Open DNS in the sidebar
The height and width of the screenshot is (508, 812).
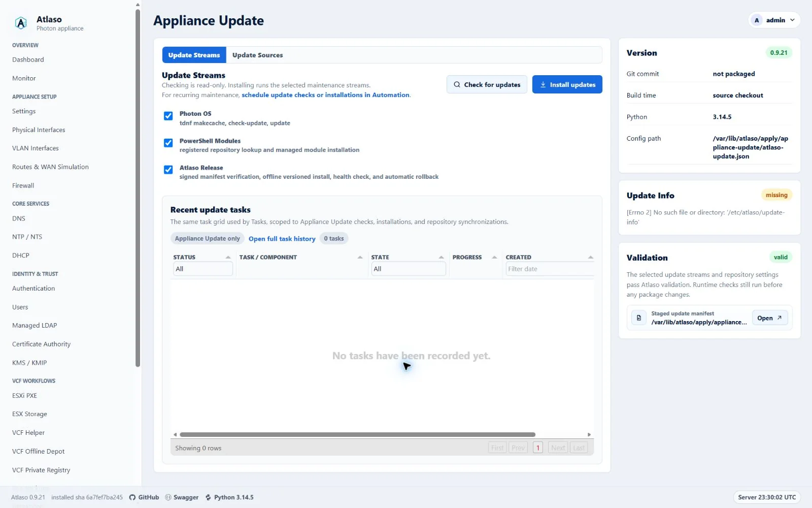[19, 218]
